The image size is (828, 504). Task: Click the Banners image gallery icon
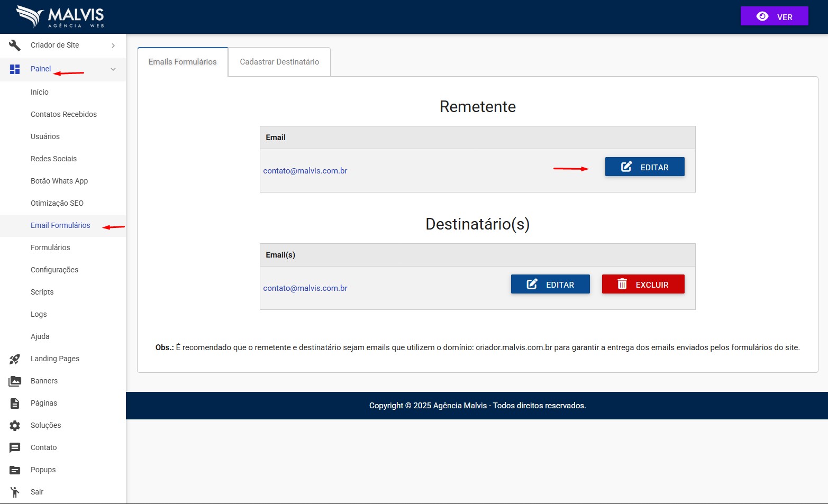coord(15,381)
